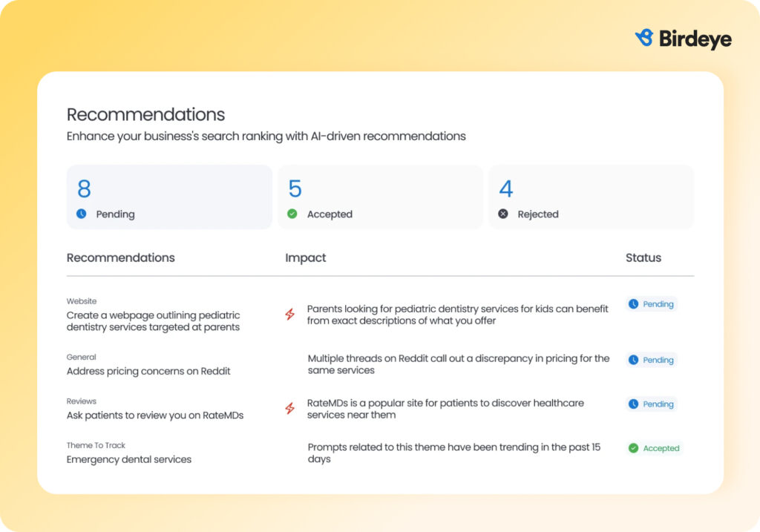Click the blue clock icon beside Pending count
Viewport: 760px width, 532px height.
click(82, 214)
